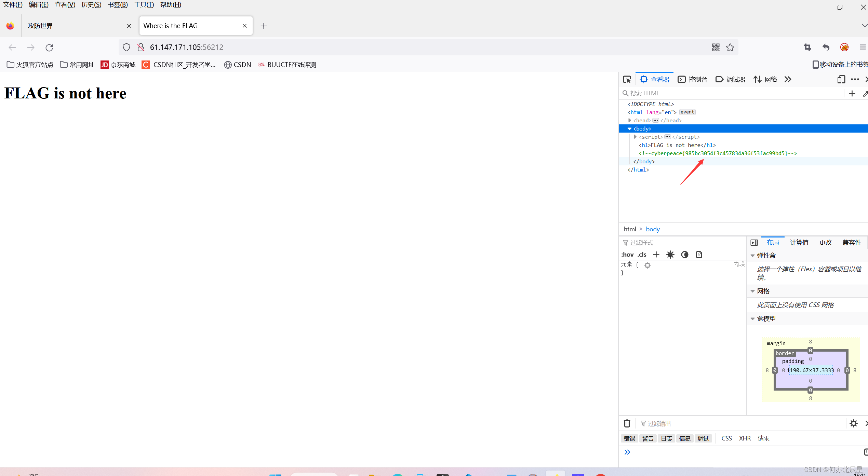
Task: Toggle dark color scheme simulation icon
Action: coord(685,255)
